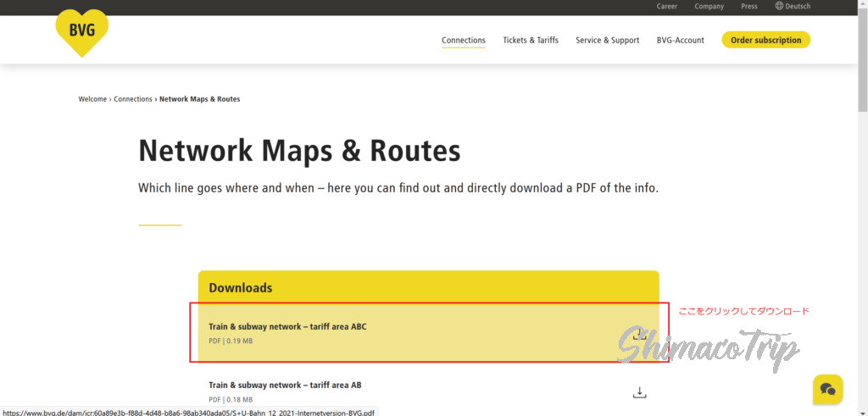Click the Network Maps & Routes page heading
Screen dimensions: 868x416
tap(299, 152)
